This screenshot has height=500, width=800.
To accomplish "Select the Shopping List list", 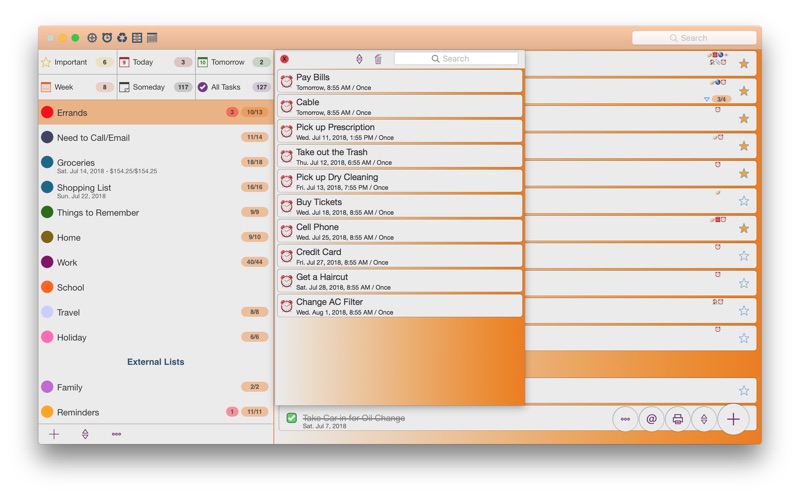I will pos(156,188).
